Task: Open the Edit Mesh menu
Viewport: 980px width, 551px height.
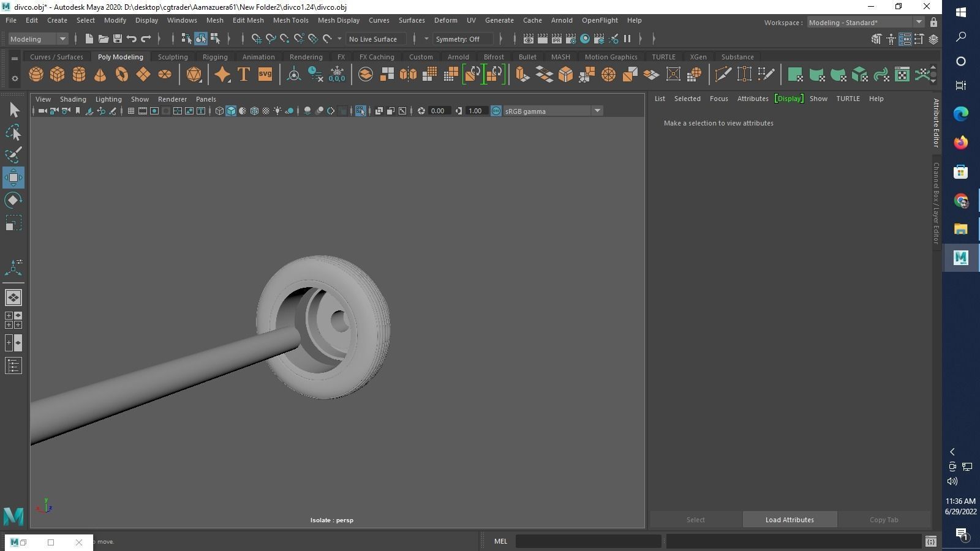Action: pos(248,20)
